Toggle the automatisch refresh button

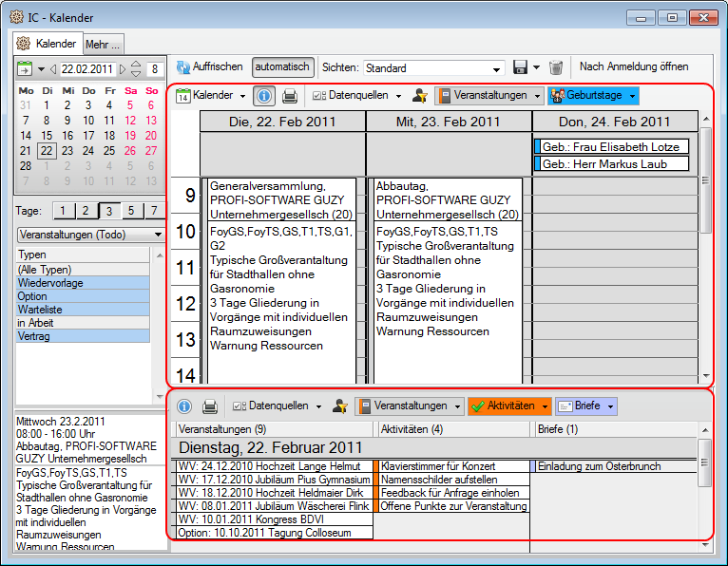tap(282, 67)
